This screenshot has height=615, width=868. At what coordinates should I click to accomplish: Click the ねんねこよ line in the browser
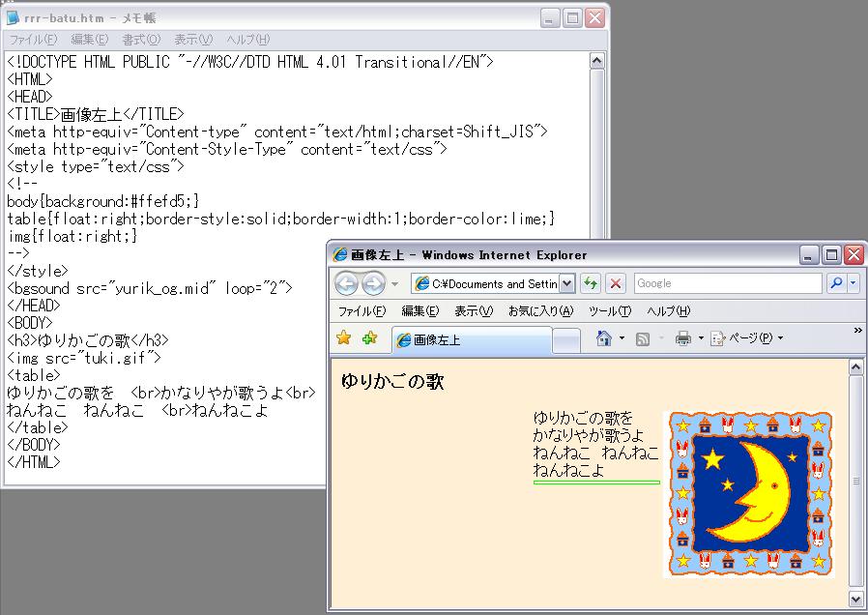tap(568, 471)
